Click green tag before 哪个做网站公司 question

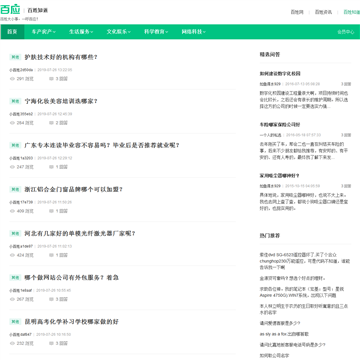pyautogui.click(x=15, y=278)
